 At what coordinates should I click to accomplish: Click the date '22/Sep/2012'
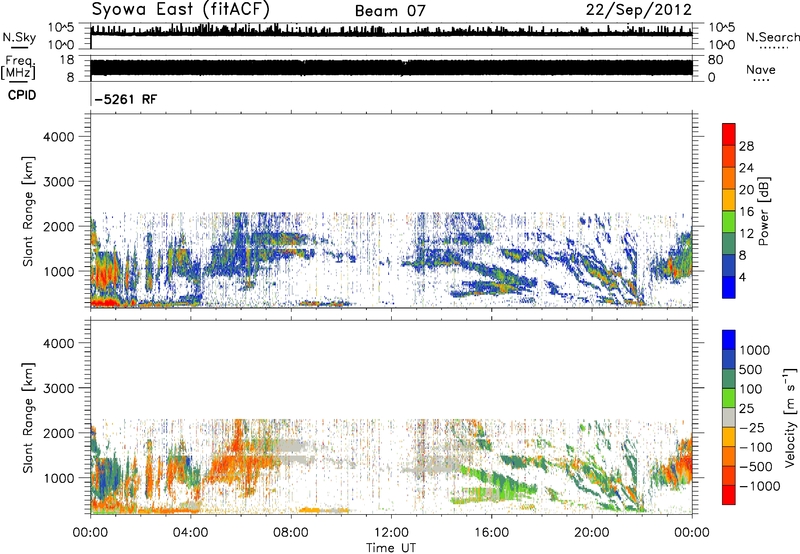(x=638, y=10)
